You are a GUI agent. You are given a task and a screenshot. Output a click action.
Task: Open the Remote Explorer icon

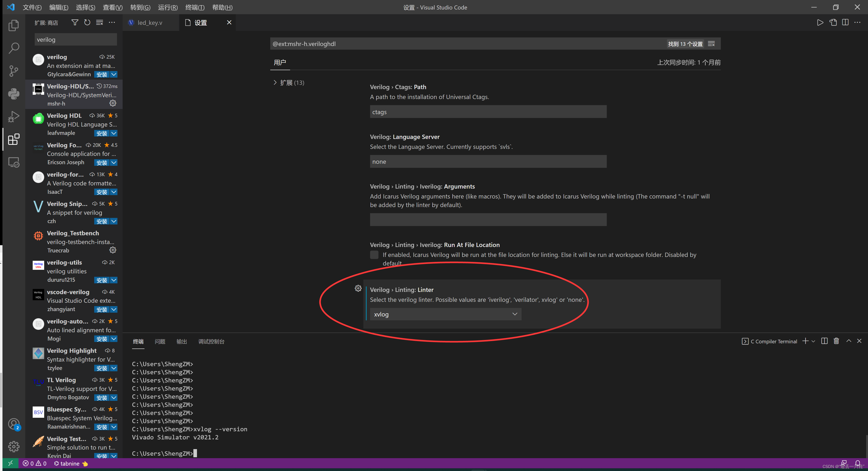tap(14, 162)
